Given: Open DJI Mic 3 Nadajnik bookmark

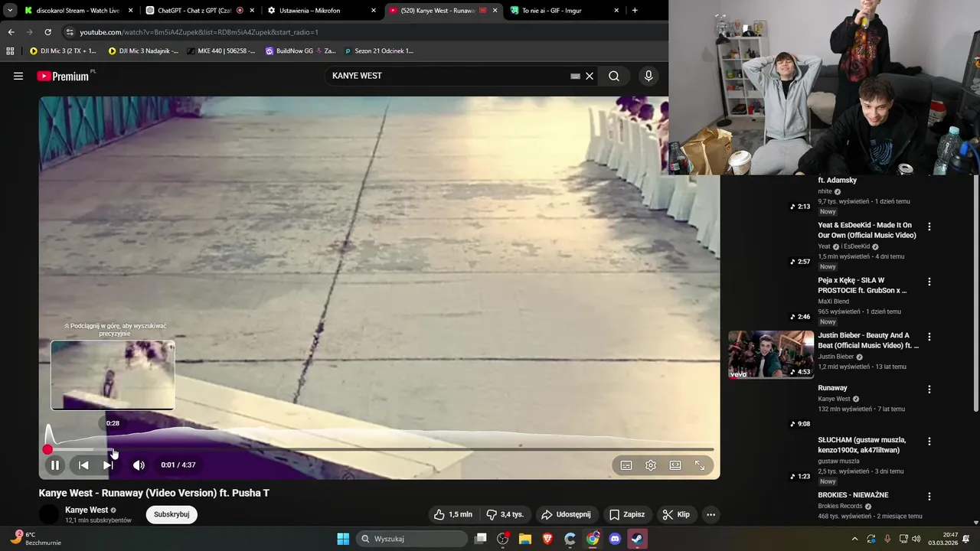Looking at the screenshot, I should pyautogui.click(x=143, y=51).
